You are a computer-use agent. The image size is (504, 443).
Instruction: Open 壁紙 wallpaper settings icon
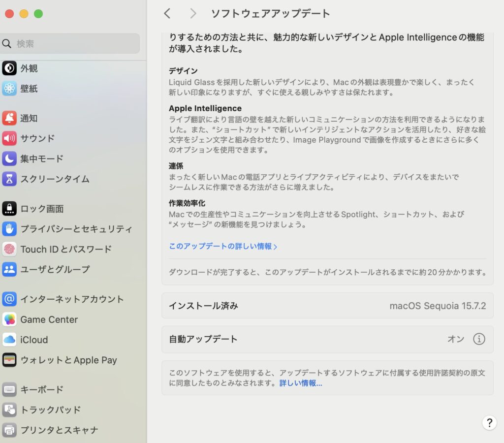(9, 89)
